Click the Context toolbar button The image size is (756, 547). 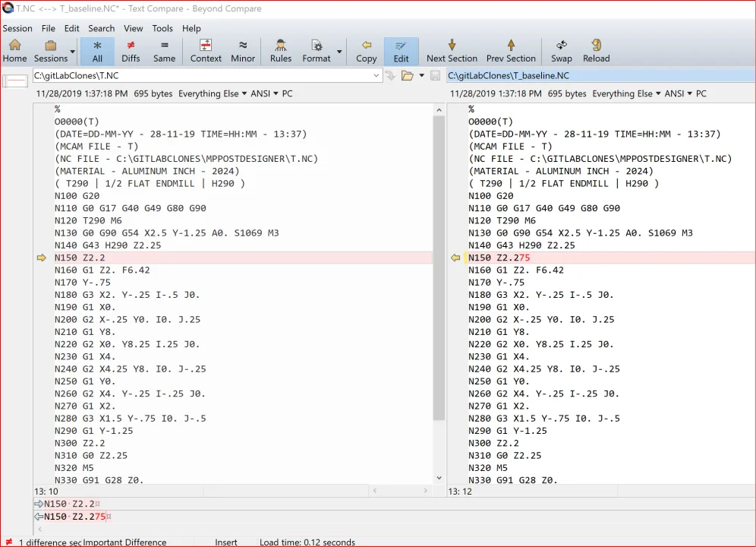point(206,51)
